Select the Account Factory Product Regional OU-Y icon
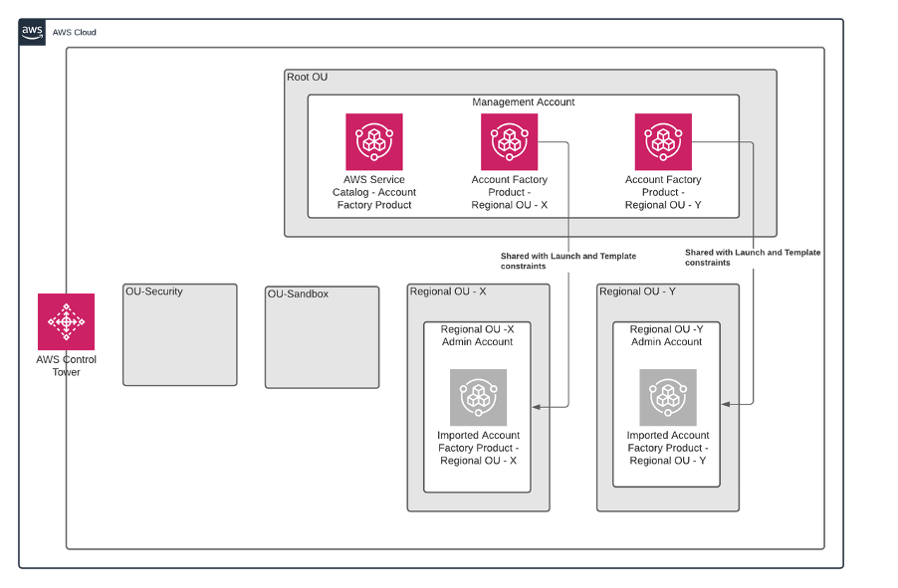 [663, 142]
